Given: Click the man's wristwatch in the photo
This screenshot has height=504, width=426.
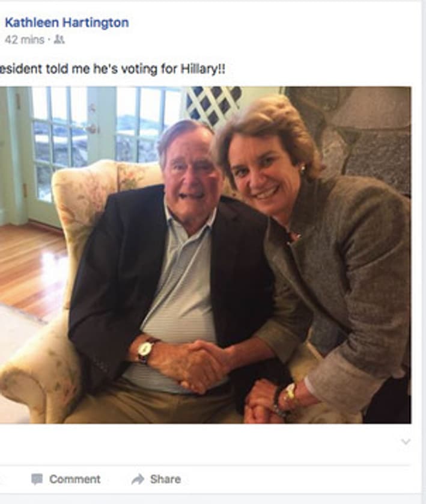Looking at the screenshot, I should click(146, 349).
